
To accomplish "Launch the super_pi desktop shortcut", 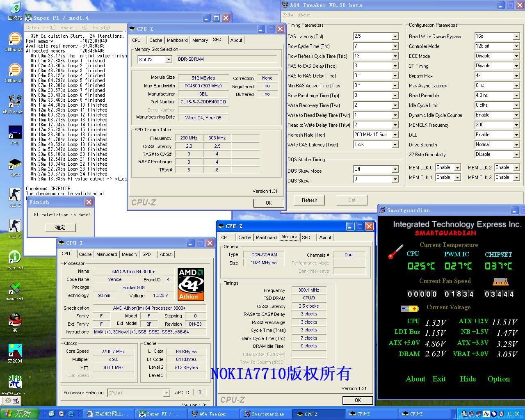I will (x=15, y=385).
